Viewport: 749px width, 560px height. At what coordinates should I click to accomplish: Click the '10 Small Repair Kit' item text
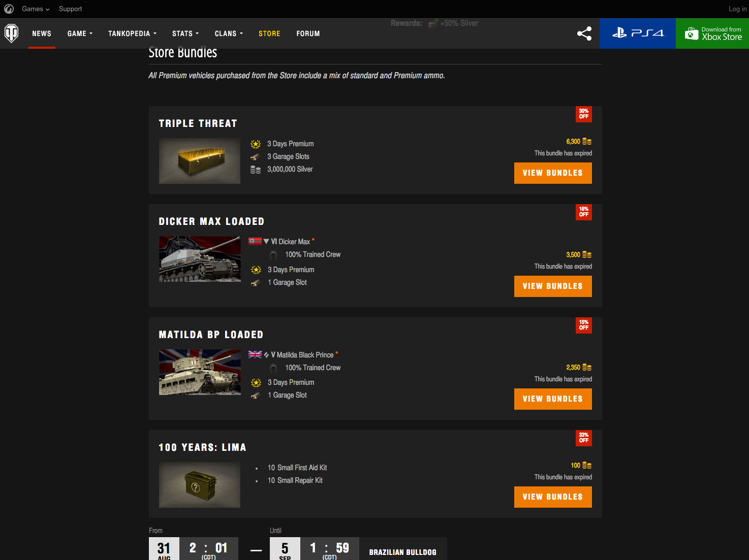[x=295, y=480]
